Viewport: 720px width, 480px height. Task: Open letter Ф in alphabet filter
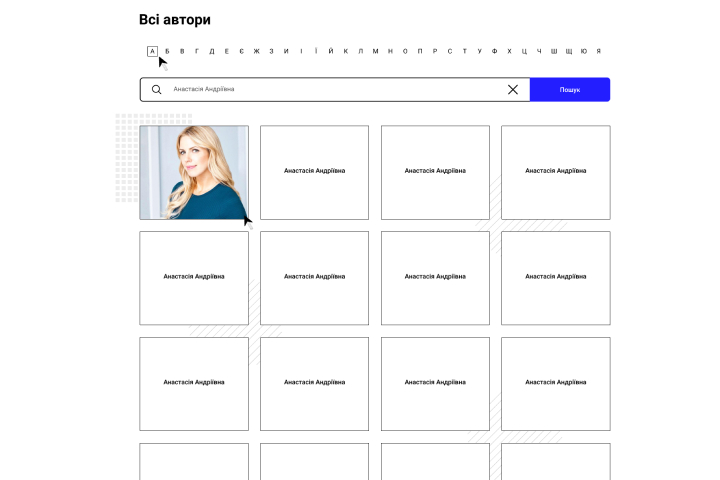495,51
